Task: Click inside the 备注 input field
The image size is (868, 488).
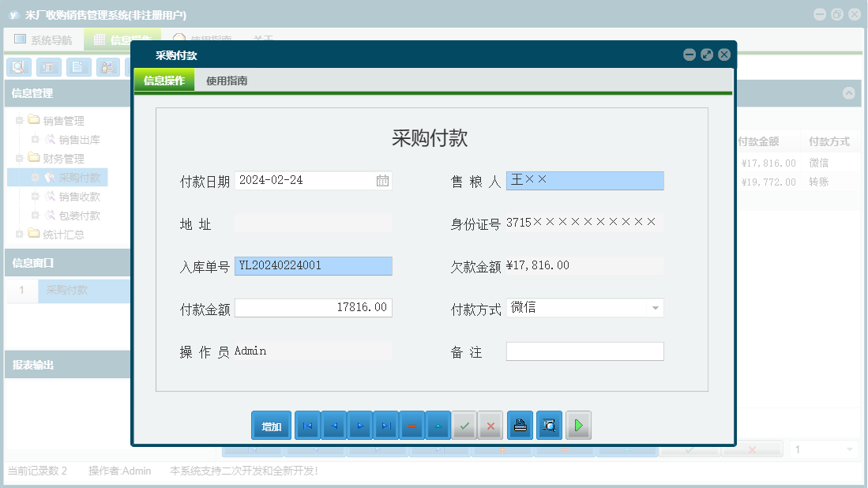Action: point(584,351)
